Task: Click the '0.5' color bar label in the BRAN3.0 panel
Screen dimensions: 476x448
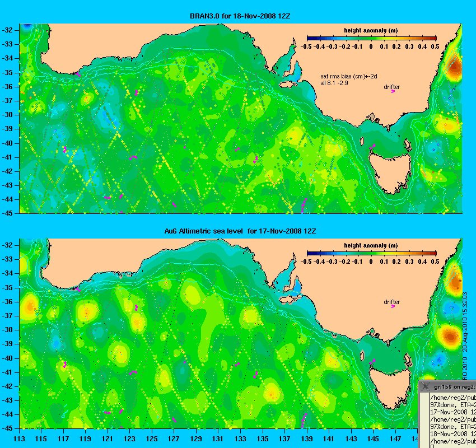Action: (x=435, y=46)
